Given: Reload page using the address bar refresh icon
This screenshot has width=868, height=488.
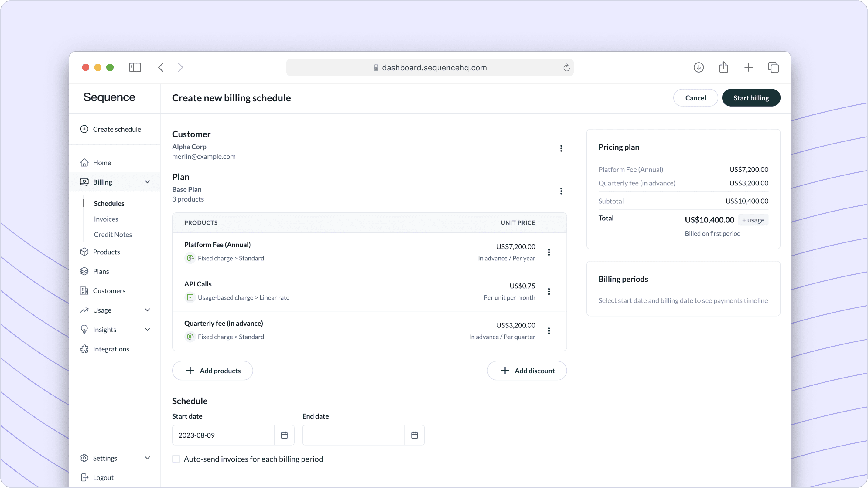Looking at the screenshot, I should point(566,68).
